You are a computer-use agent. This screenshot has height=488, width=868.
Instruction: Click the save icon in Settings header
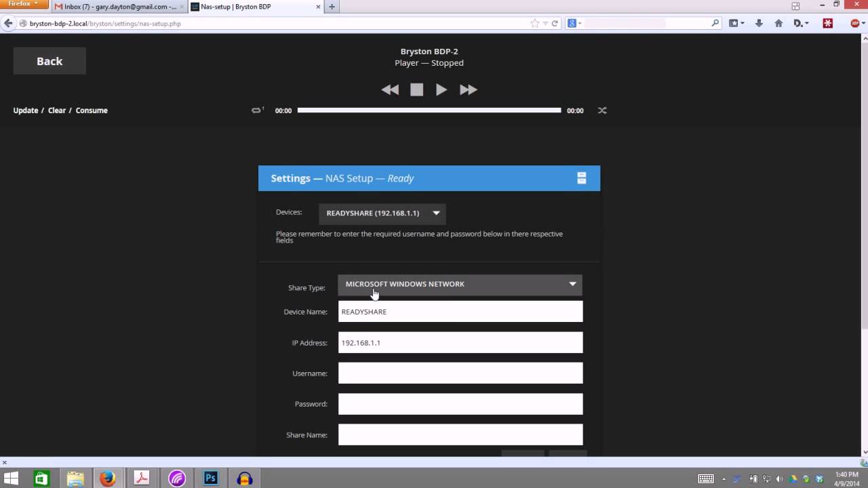(x=581, y=178)
